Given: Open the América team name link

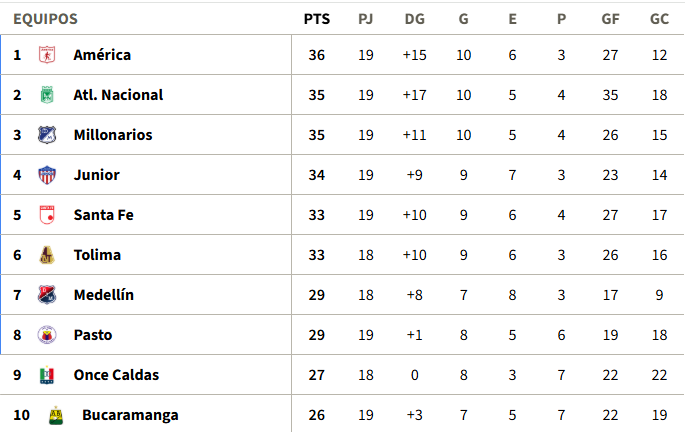Looking at the screenshot, I should click(102, 55).
